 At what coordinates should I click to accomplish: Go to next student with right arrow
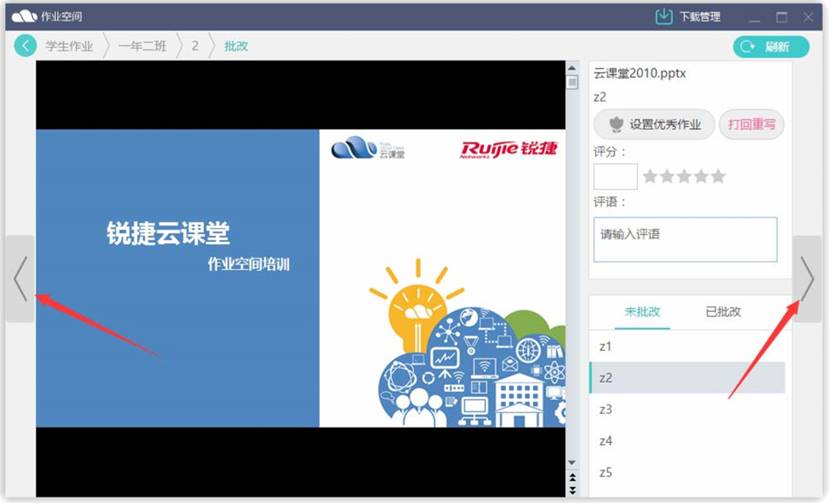point(807,279)
